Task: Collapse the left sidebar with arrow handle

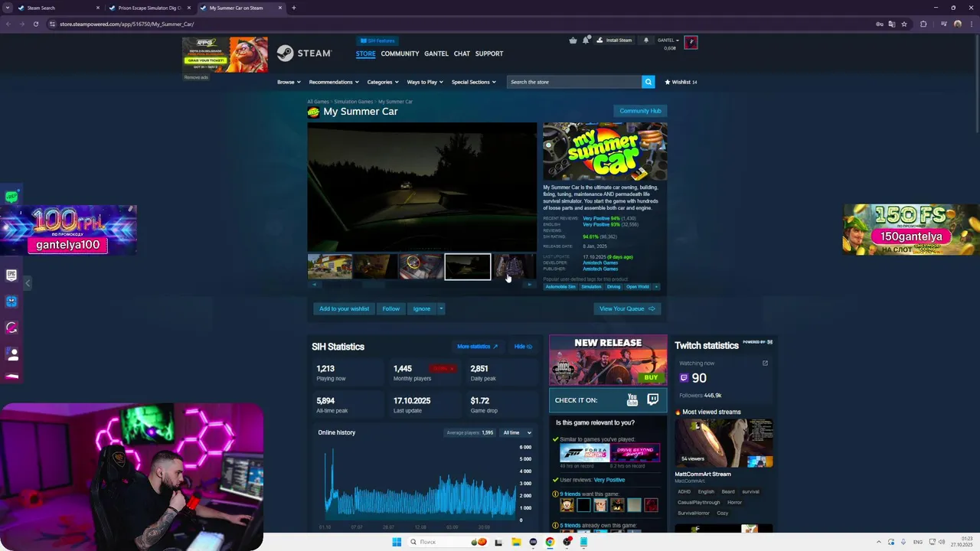Action: [28, 283]
